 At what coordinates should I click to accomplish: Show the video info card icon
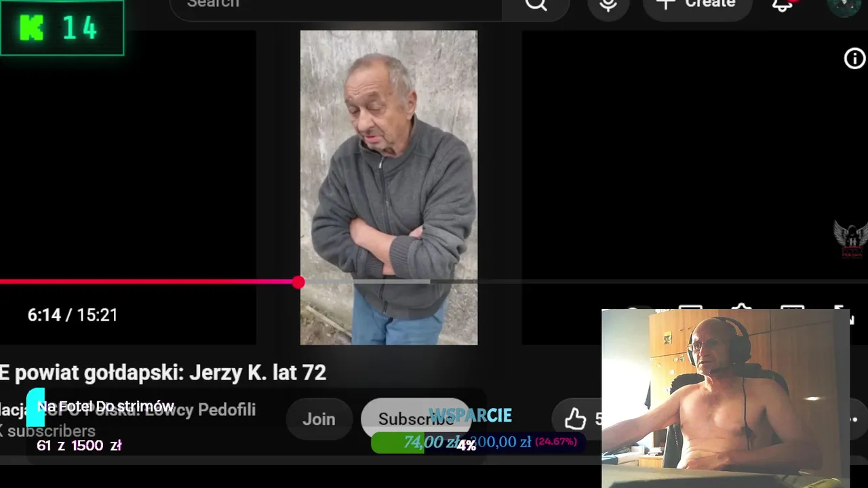pos(854,59)
